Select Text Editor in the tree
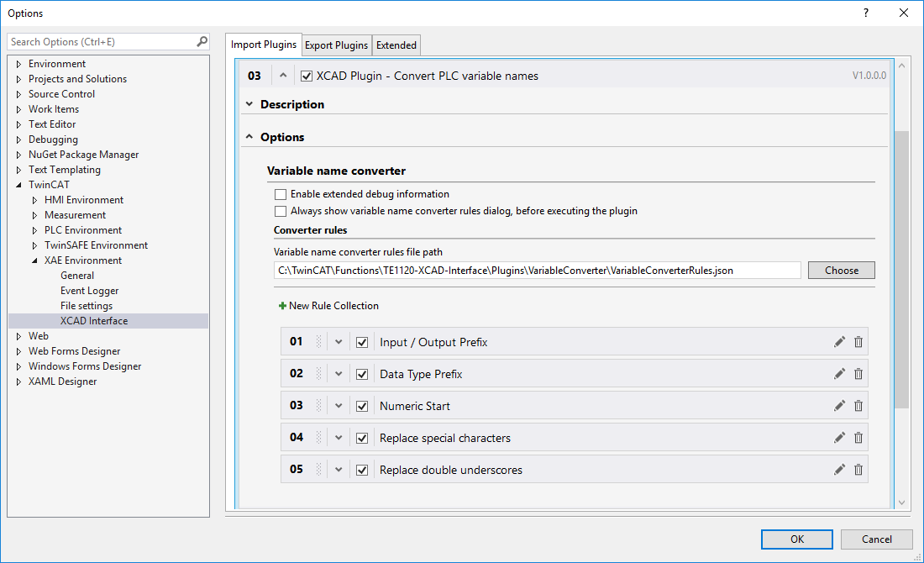Screen dimensions: 924x563 coord(52,124)
